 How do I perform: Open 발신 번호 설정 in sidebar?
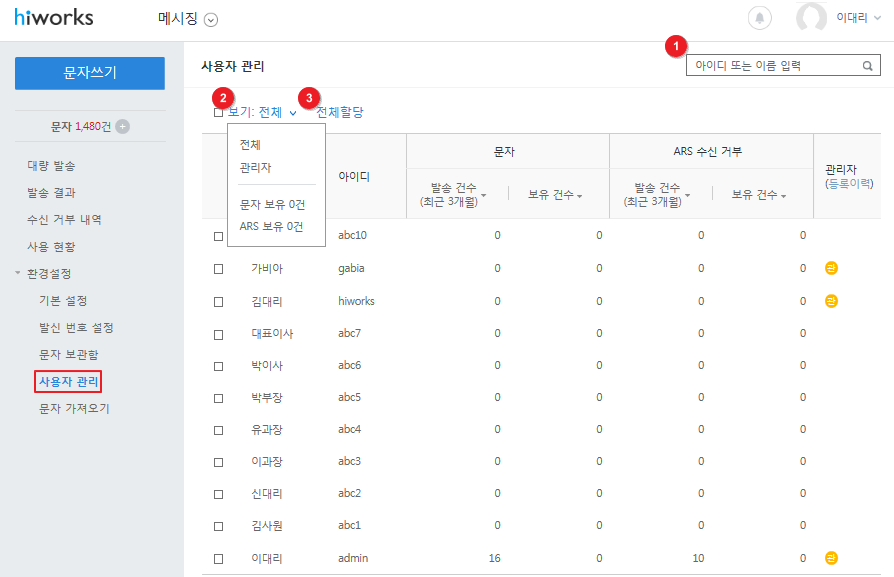point(76,327)
